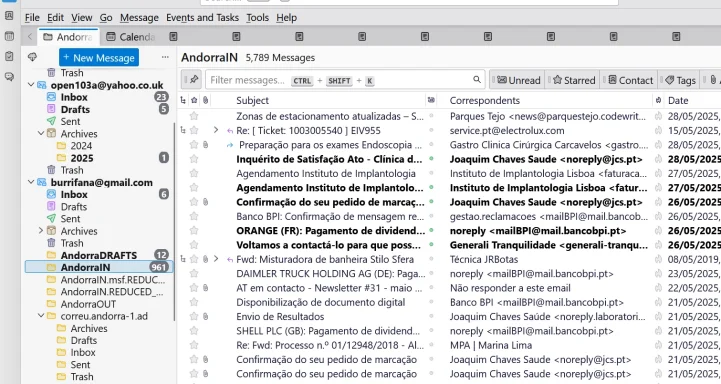Viewport: 721px width, 384px height.
Task: Switch to the Andorra mail tab
Action: click(68, 37)
